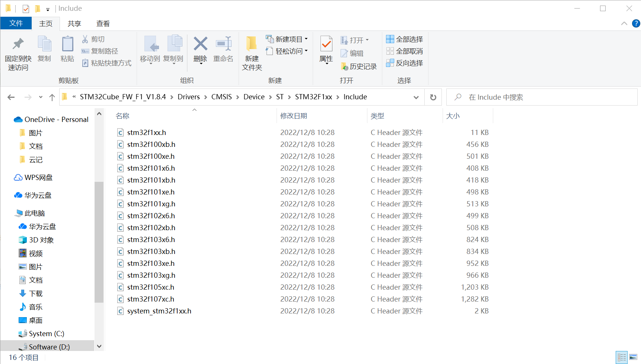Select This PC (此电脑) in sidebar
This screenshot has height=364, width=641.
30,213
